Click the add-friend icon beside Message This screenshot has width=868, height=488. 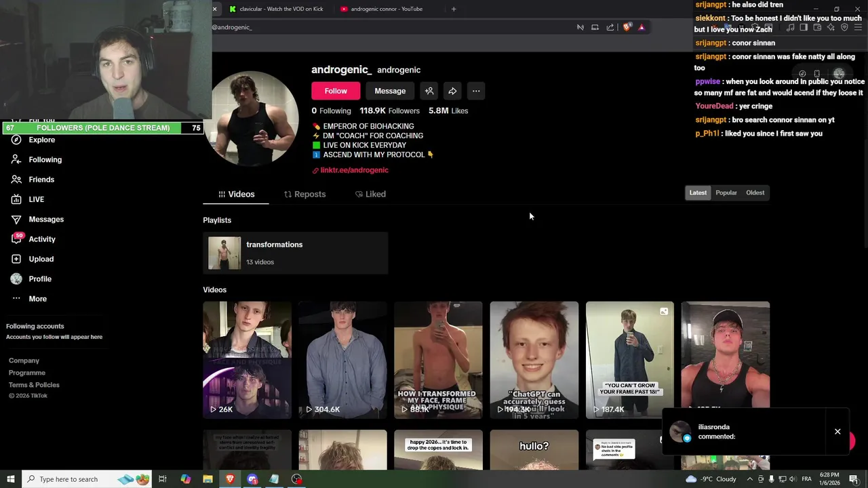point(429,91)
